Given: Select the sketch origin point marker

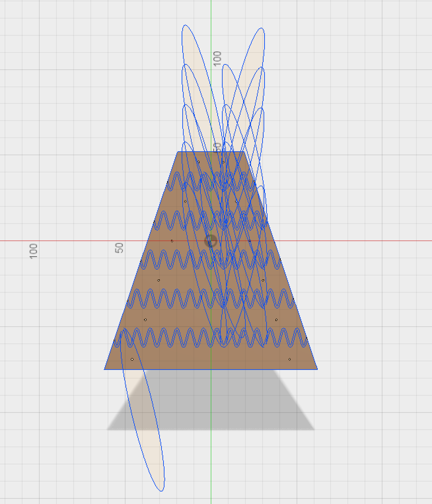Looking at the screenshot, I should [211, 241].
